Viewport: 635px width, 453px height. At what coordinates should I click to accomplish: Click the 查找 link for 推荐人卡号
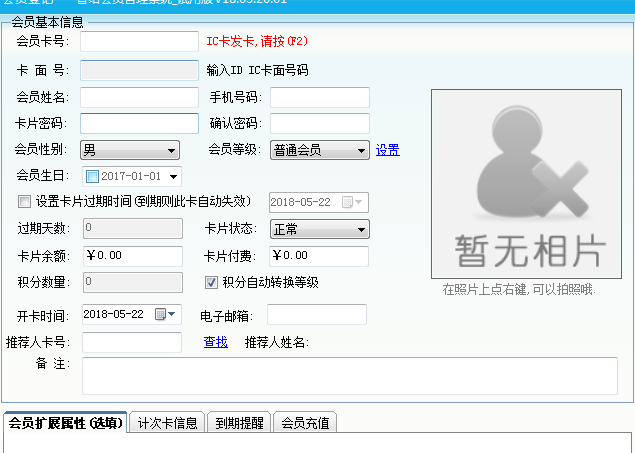[215, 342]
